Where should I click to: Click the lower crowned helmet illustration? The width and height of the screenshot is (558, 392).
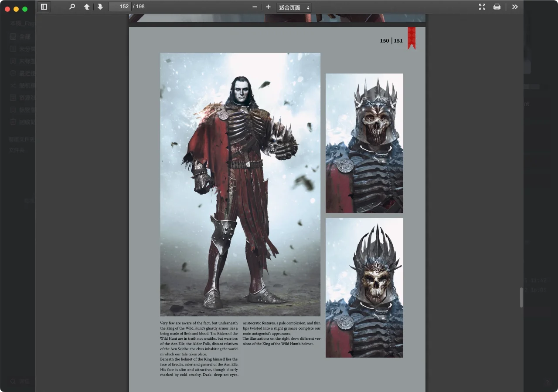click(x=364, y=288)
